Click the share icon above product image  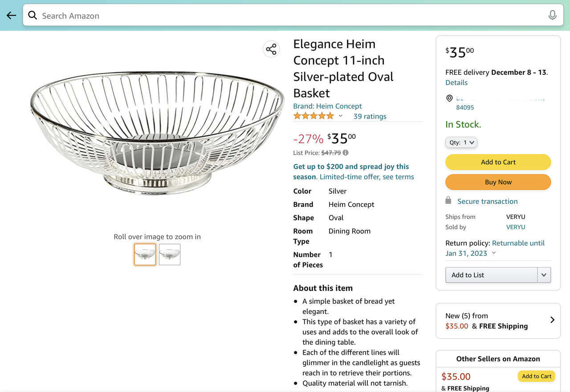pos(271,49)
